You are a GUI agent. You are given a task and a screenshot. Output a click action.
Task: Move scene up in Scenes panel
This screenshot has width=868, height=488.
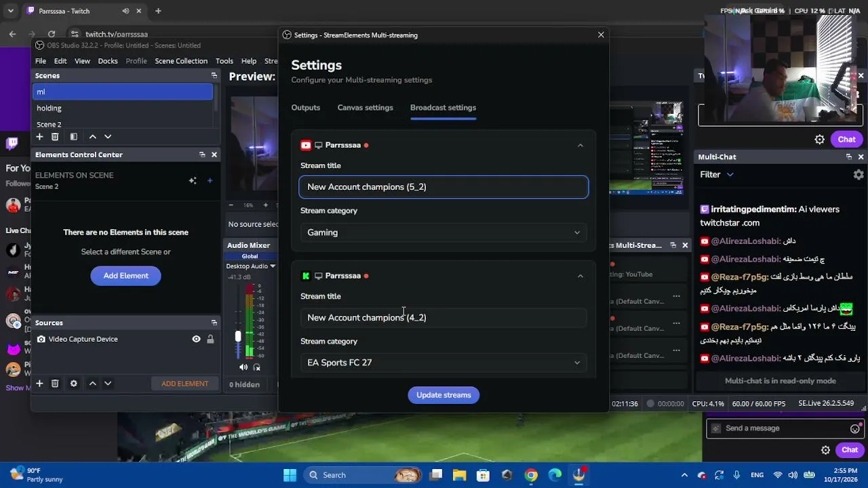pos(93,137)
